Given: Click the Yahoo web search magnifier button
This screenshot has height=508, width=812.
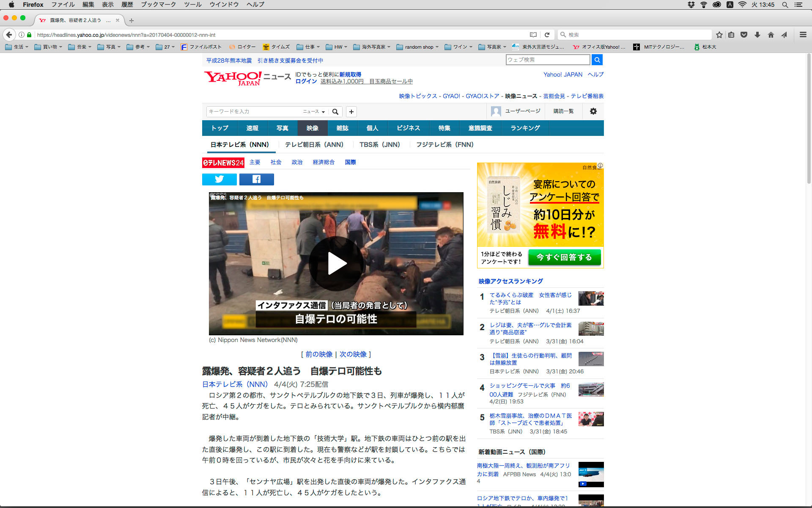Looking at the screenshot, I should tap(597, 60).
